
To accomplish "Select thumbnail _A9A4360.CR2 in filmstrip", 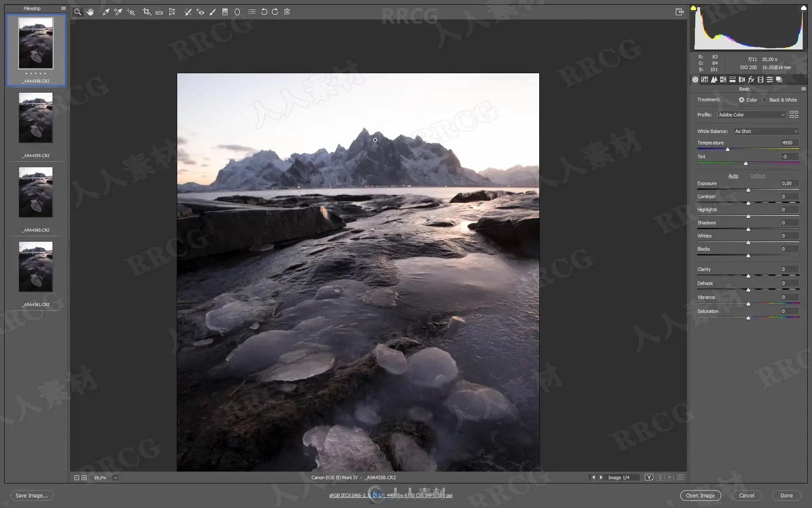I will pyautogui.click(x=36, y=192).
